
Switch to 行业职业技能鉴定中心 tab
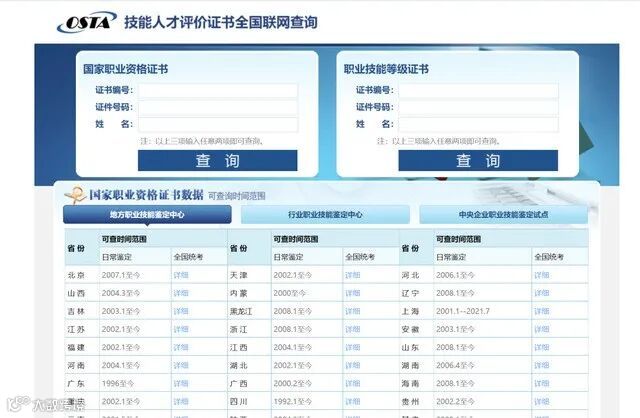coord(325,214)
